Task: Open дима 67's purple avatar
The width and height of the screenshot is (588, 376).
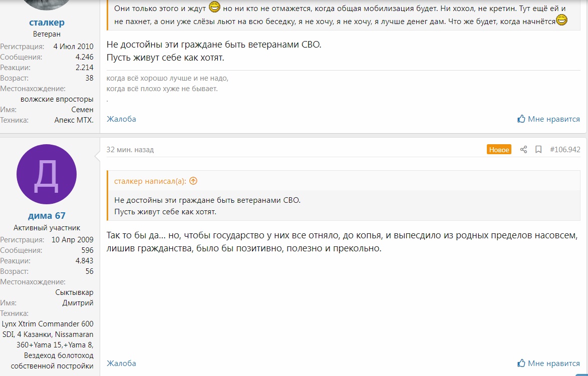Action: pyautogui.click(x=47, y=174)
